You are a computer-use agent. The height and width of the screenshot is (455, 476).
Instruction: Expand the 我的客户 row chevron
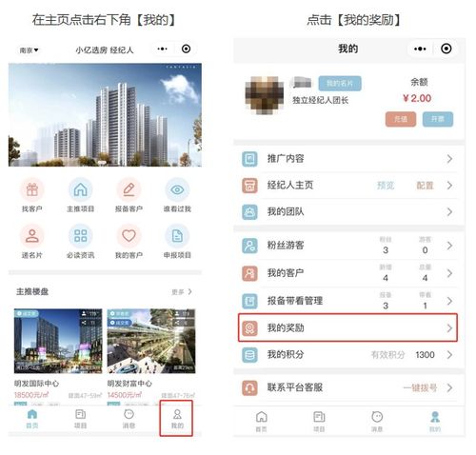coord(449,273)
